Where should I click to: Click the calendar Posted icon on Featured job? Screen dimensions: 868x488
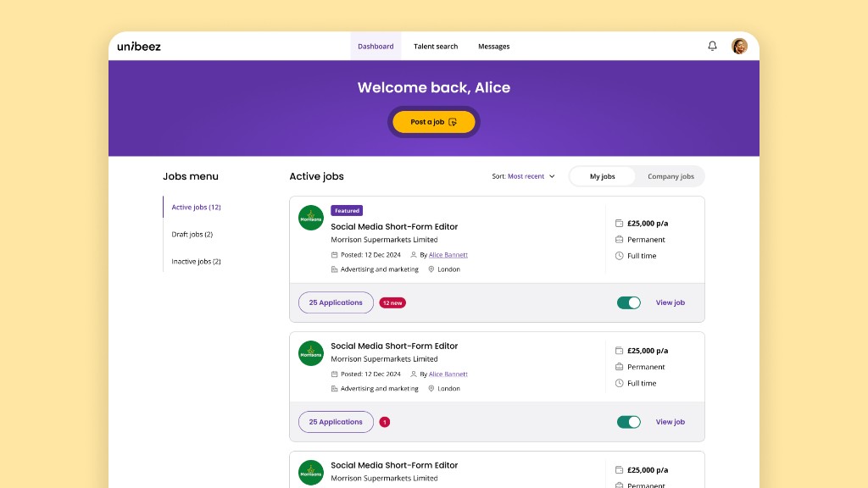(334, 255)
